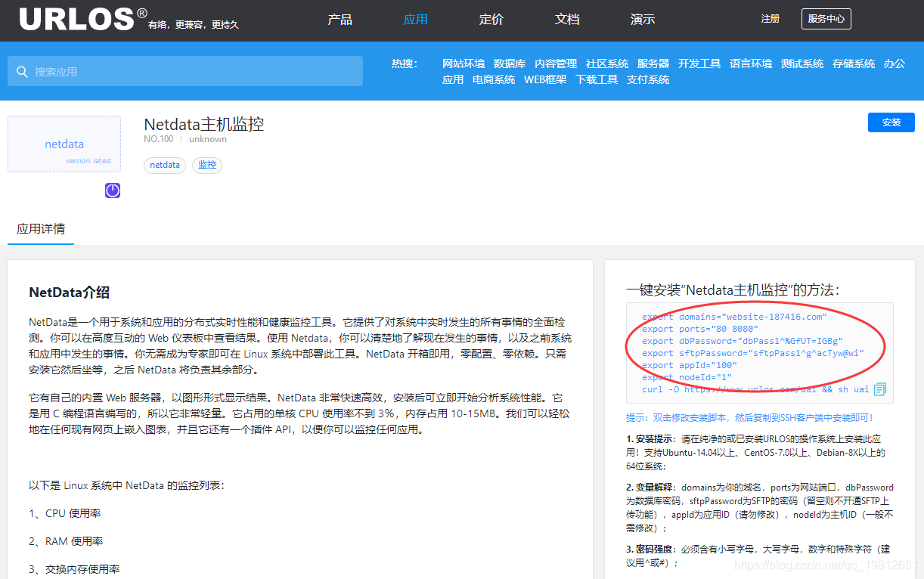
Task: Click the export dbPassword script line
Action: [x=742, y=341]
